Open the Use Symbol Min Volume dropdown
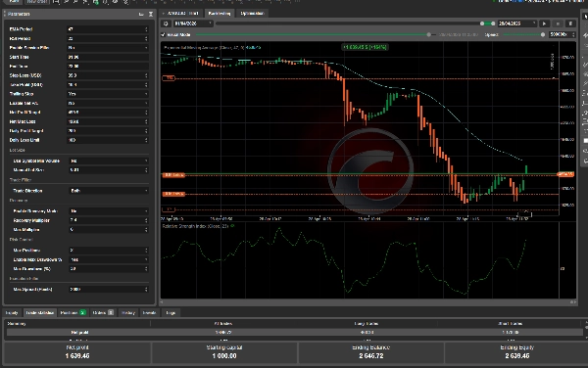The image size is (588, 368). click(x=109, y=161)
